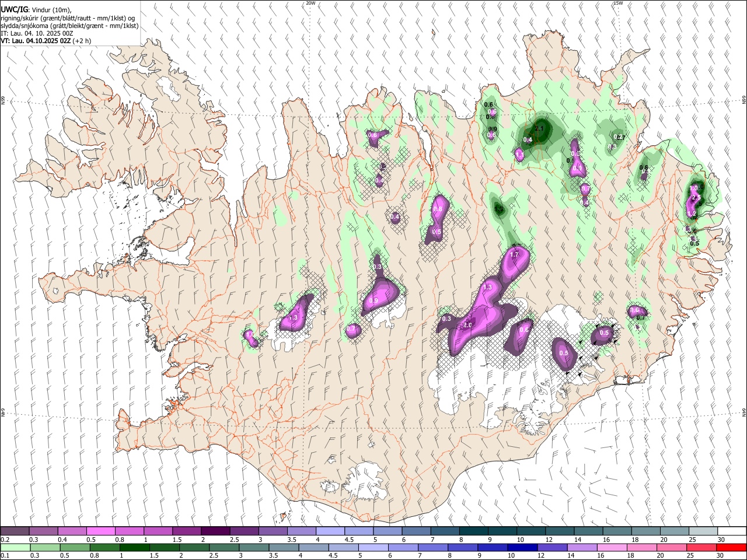Select the deep blue bottom-row swatch between 10 and 12

pyautogui.click(x=523, y=547)
